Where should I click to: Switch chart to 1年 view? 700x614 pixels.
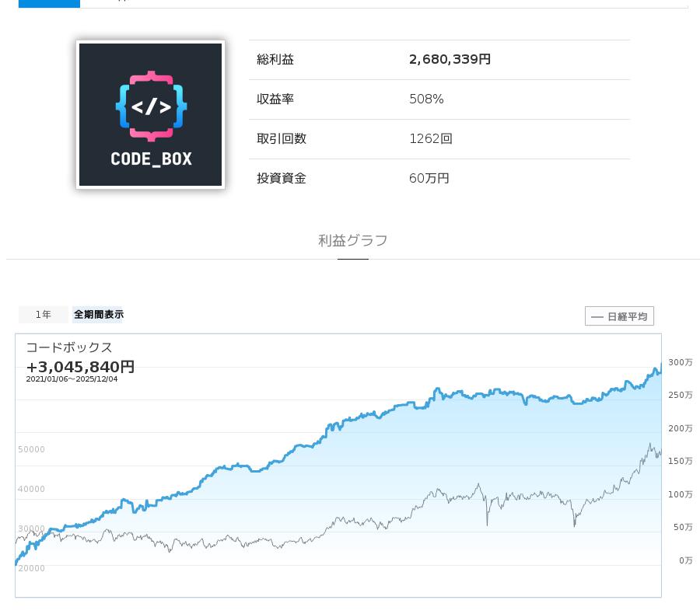[x=44, y=315]
